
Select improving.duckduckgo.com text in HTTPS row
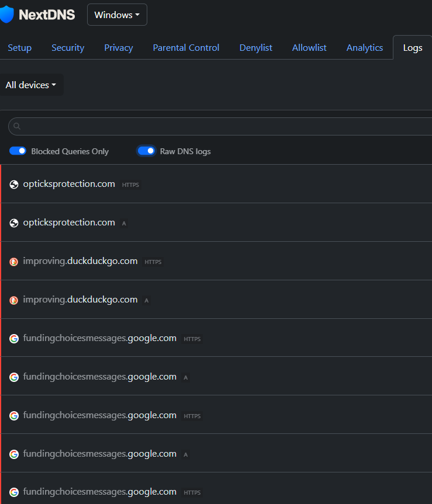point(80,261)
